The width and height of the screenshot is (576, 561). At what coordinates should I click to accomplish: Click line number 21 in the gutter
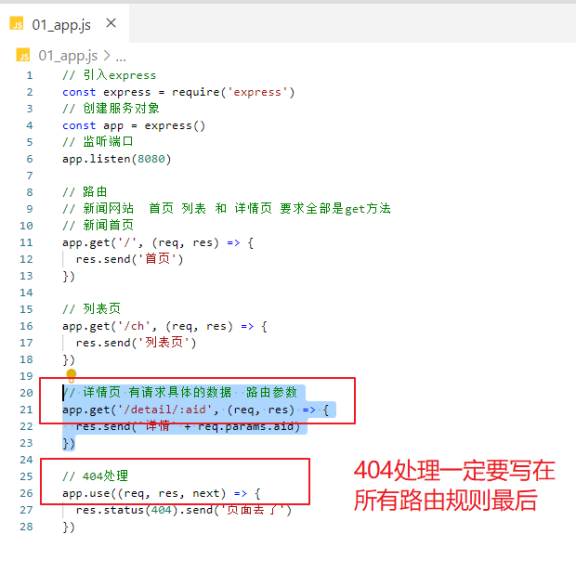point(26,410)
